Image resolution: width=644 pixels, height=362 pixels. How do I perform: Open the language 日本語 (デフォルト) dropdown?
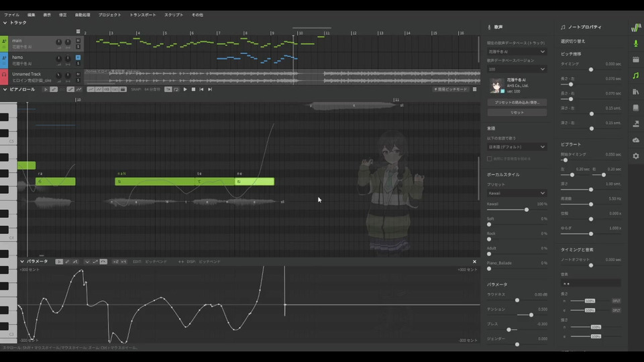pos(517,147)
